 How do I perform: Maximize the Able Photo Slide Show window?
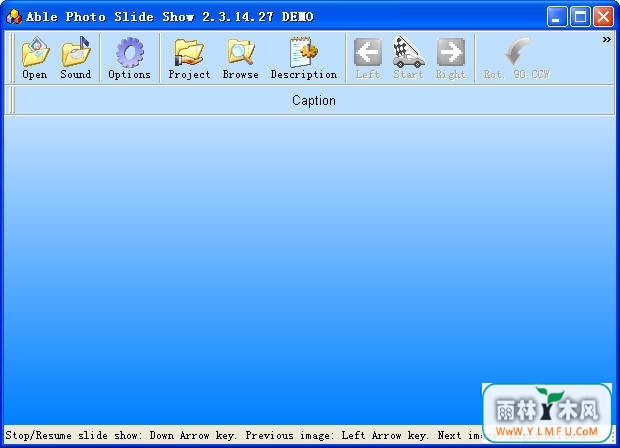tap(580, 17)
